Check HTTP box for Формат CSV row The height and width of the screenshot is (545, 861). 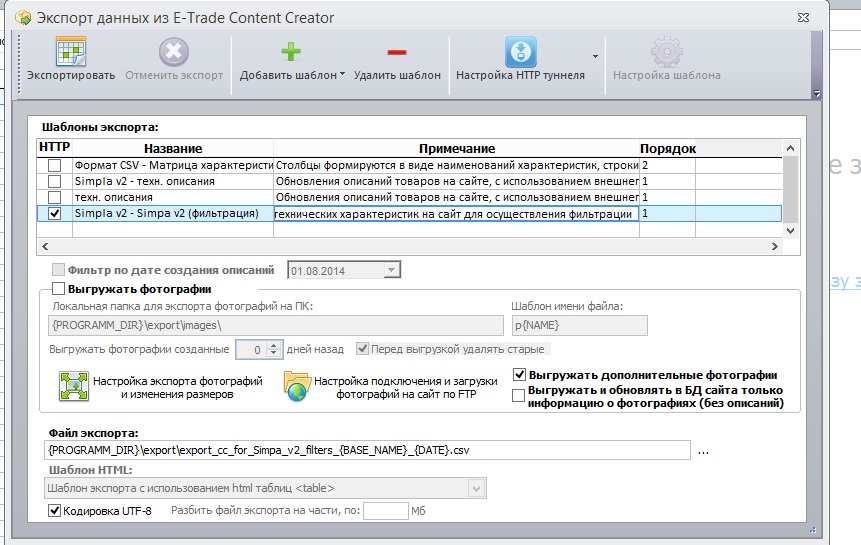coord(54,165)
